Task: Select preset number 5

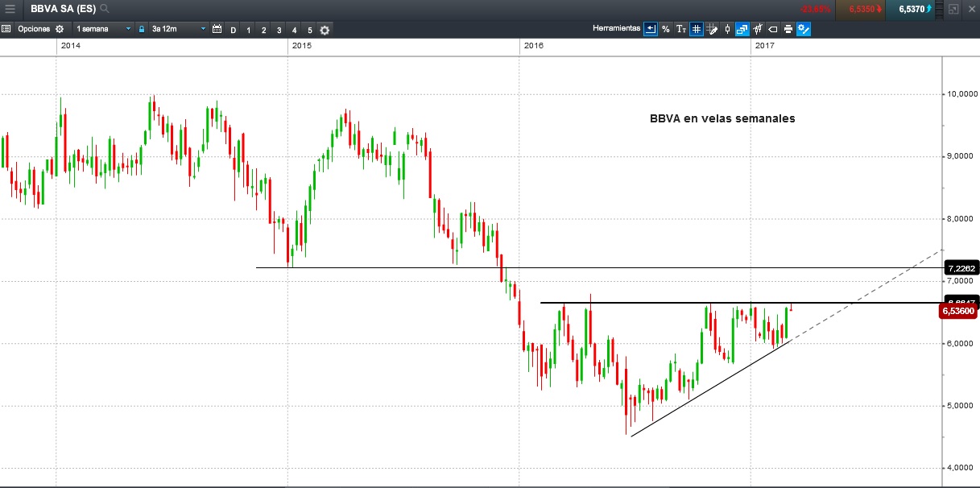Action: 309,30
